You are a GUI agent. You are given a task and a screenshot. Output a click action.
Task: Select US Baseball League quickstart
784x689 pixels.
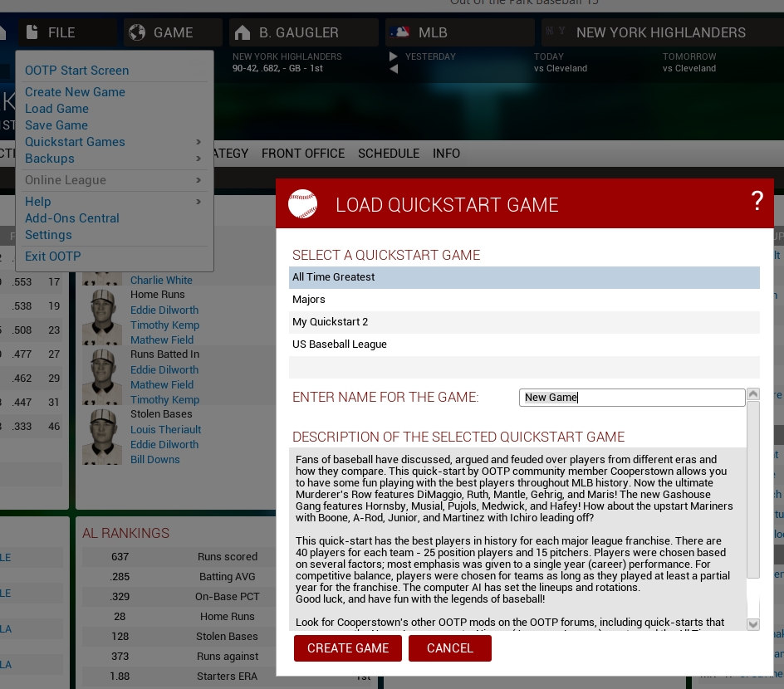coord(524,344)
